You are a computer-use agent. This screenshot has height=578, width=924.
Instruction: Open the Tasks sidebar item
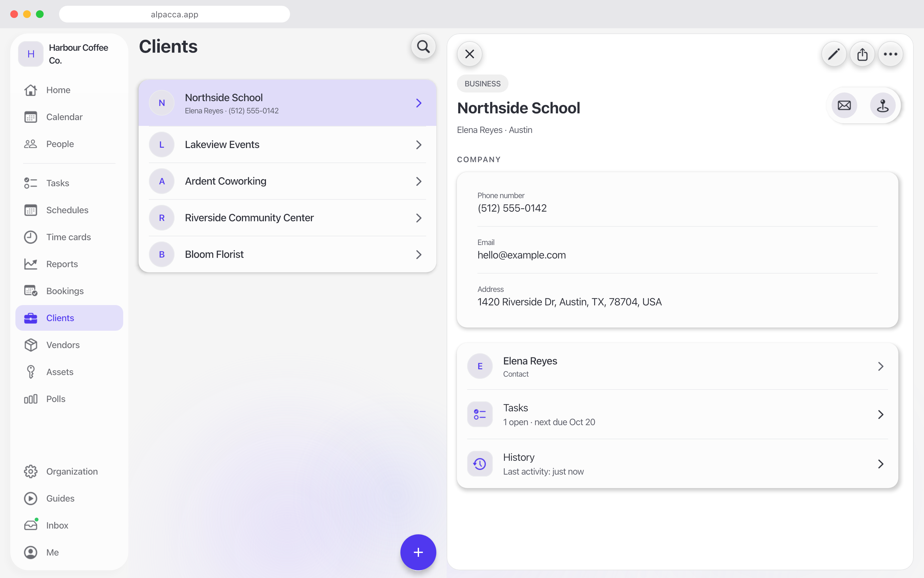[69, 183]
